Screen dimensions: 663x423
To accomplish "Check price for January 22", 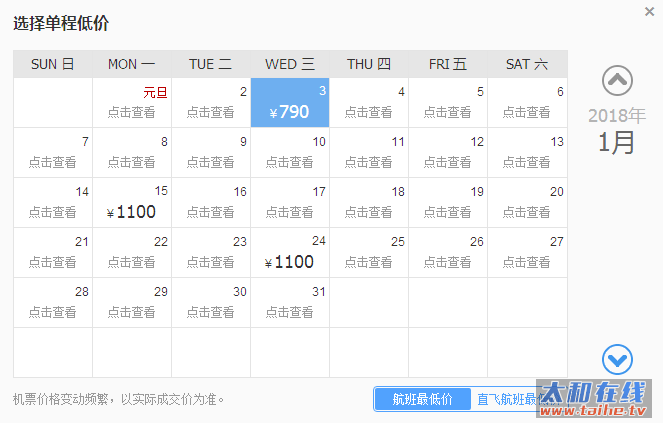I will click(132, 253).
